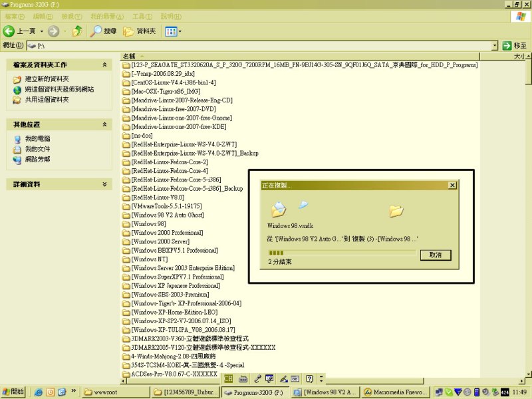Click the 移至 Go button
The height and width of the screenshot is (399, 532).
click(514, 45)
